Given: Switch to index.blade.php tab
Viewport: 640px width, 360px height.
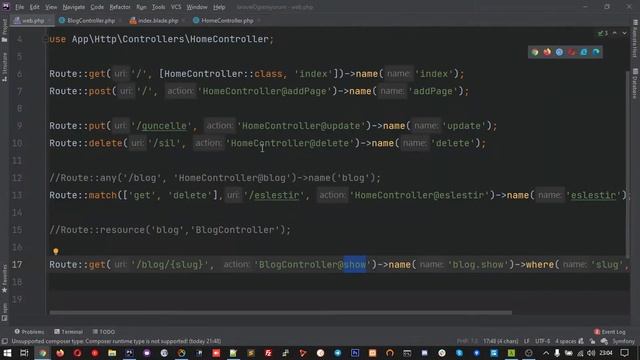Looking at the screenshot, I should click(158, 20).
